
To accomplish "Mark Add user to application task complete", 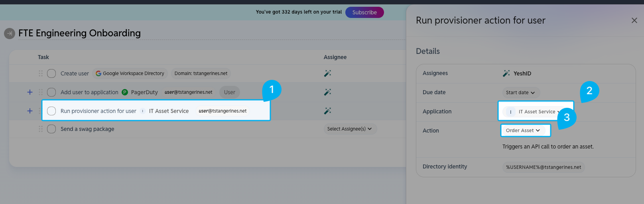I will (x=51, y=92).
